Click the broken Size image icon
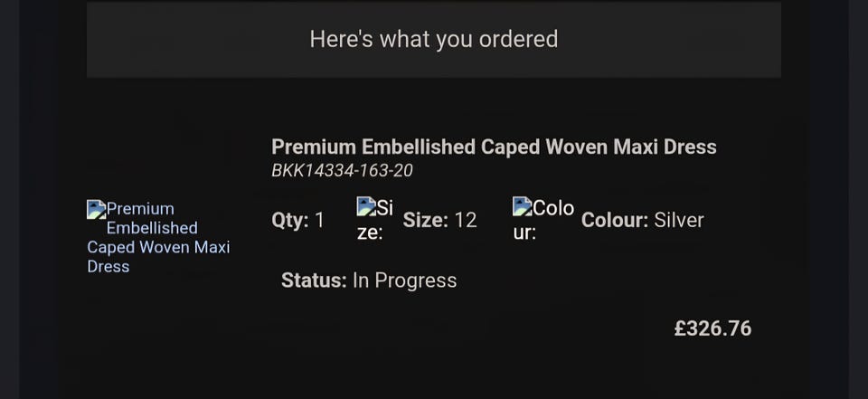The height and width of the screenshot is (399, 868). (x=365, y=206)
